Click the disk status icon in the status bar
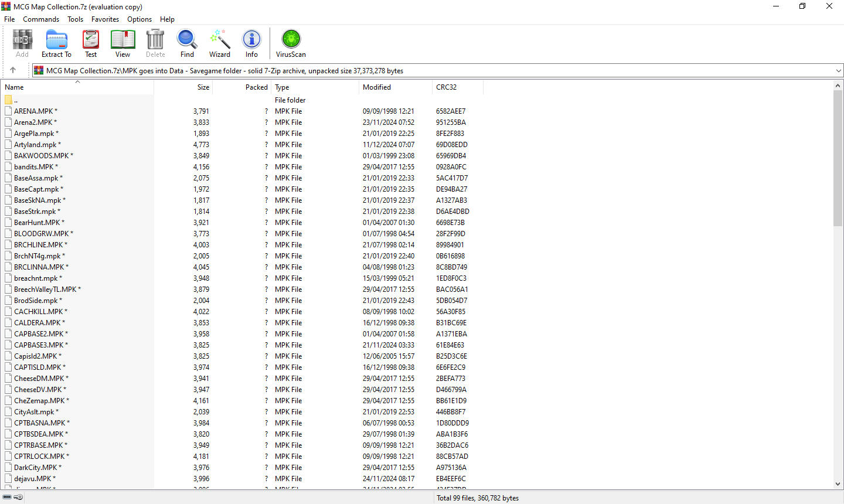 click(8, 497)
